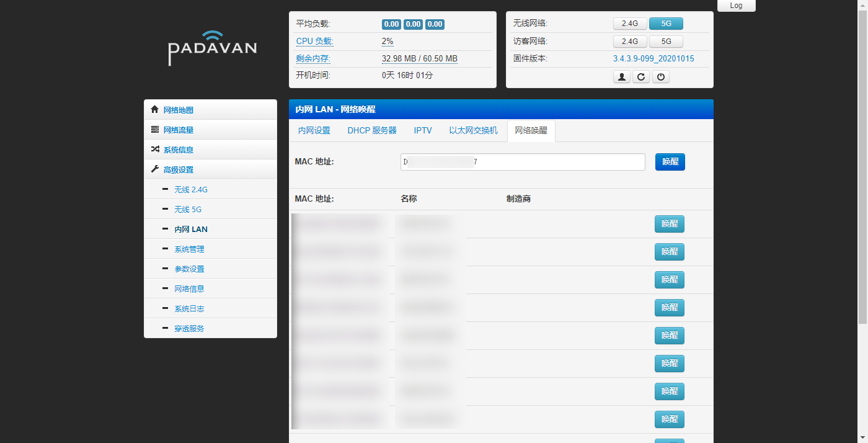
Task: Toggle the wireless network 5G button
Action: tap(666, 24)
